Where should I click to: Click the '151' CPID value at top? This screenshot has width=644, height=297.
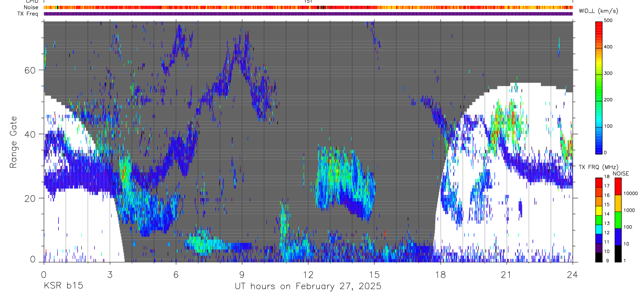click(x=308, y=2)
